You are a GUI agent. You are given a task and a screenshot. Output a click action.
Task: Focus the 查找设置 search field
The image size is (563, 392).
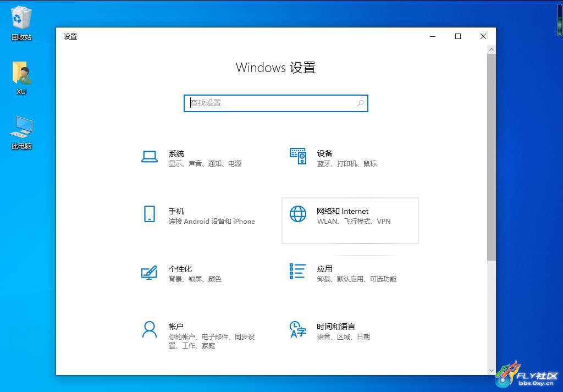tap(276, 103)
